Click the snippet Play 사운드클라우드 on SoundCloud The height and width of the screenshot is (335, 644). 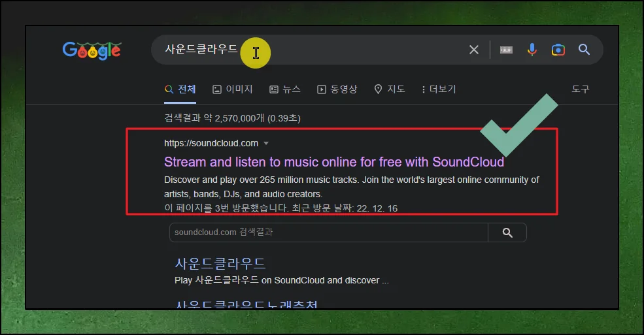pos(282,280)
